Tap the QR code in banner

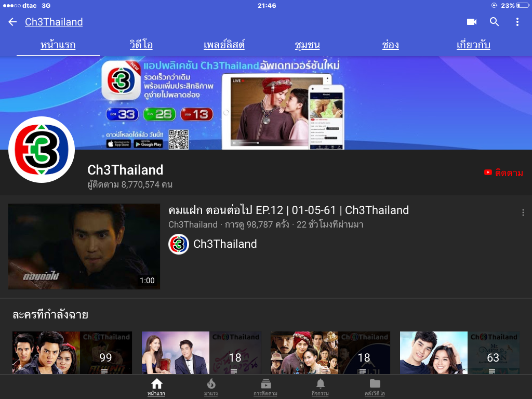179,139
